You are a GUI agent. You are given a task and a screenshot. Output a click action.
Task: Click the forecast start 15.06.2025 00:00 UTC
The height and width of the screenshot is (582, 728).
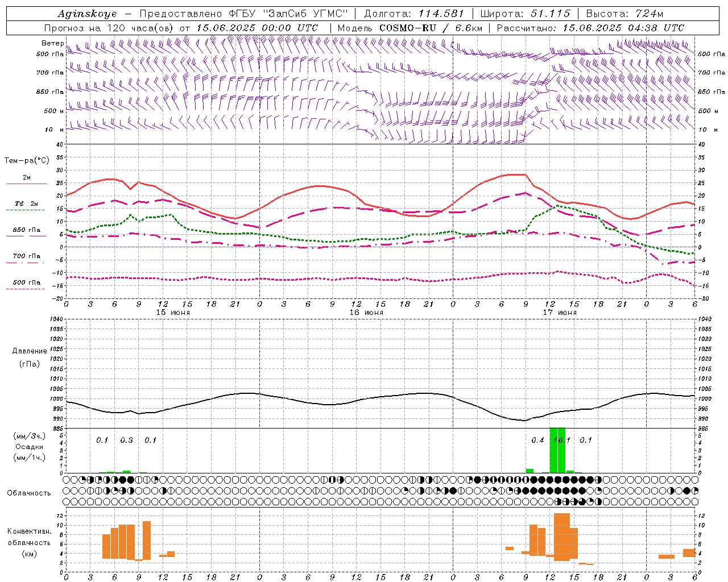point(257,28)
